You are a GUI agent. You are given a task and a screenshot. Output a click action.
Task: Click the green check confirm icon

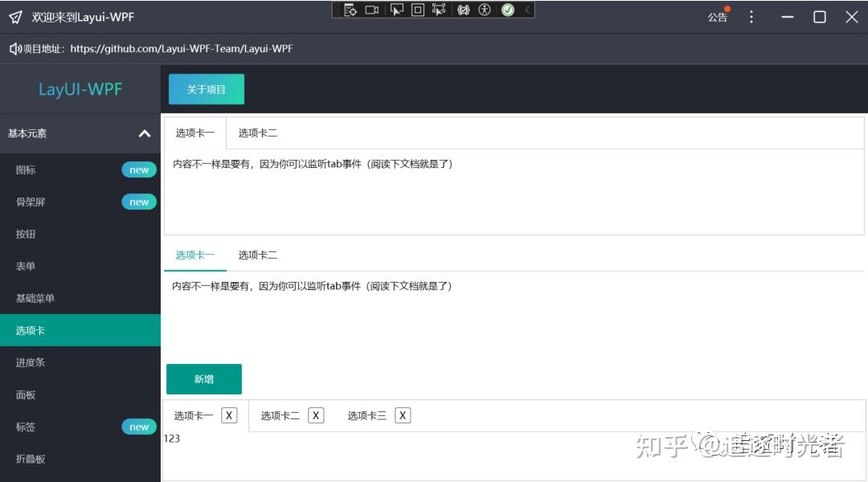(508, 11)
